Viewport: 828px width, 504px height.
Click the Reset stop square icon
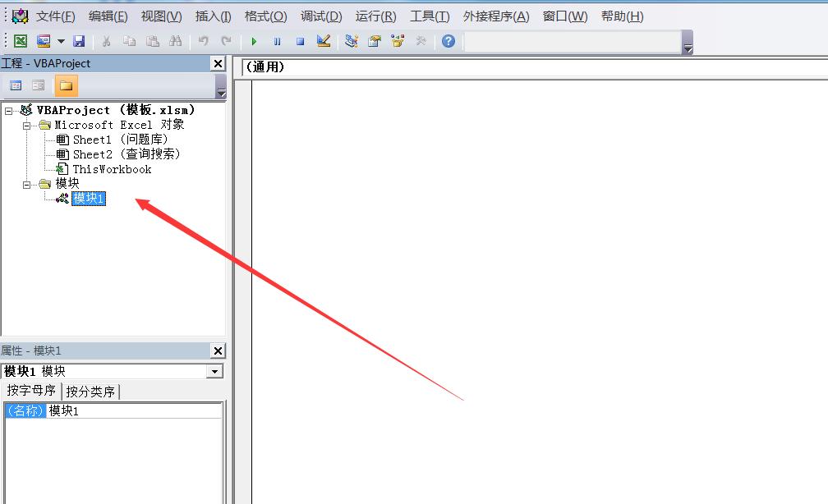[x=300, y=41]
